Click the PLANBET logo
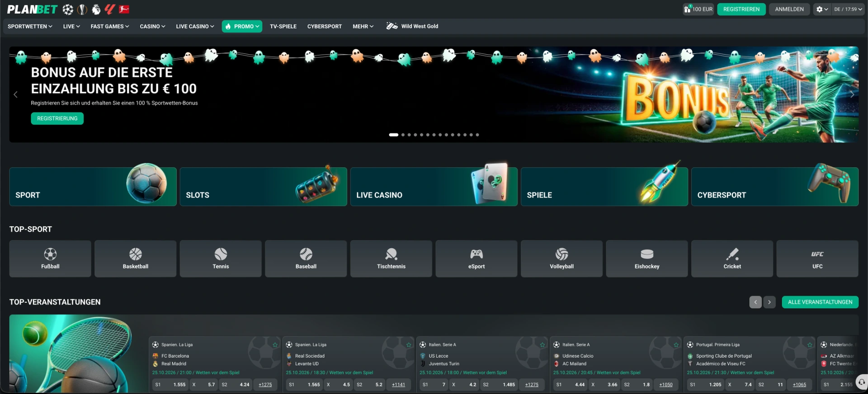 coord(32,9)
